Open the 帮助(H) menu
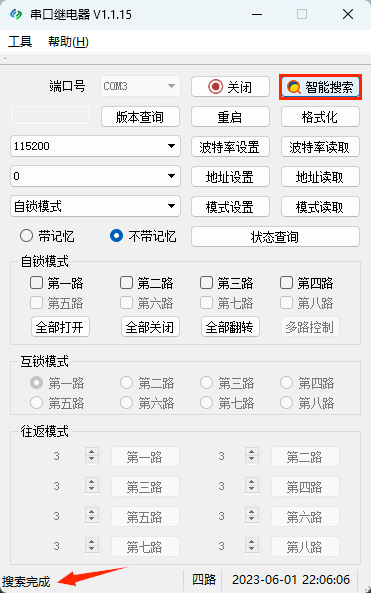The height and width of the screenshot is (593, 371). point(68,41)
